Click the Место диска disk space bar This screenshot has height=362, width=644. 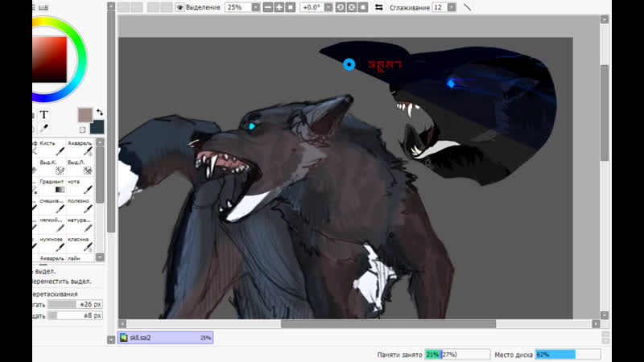[x=568, y=355]
